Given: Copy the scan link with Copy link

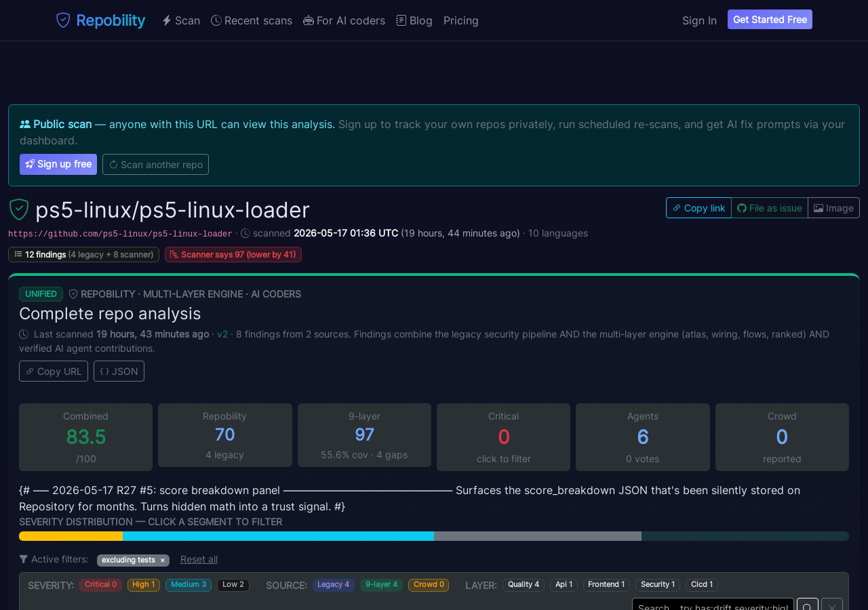Looking at the screenshot, I should [698, 207].
